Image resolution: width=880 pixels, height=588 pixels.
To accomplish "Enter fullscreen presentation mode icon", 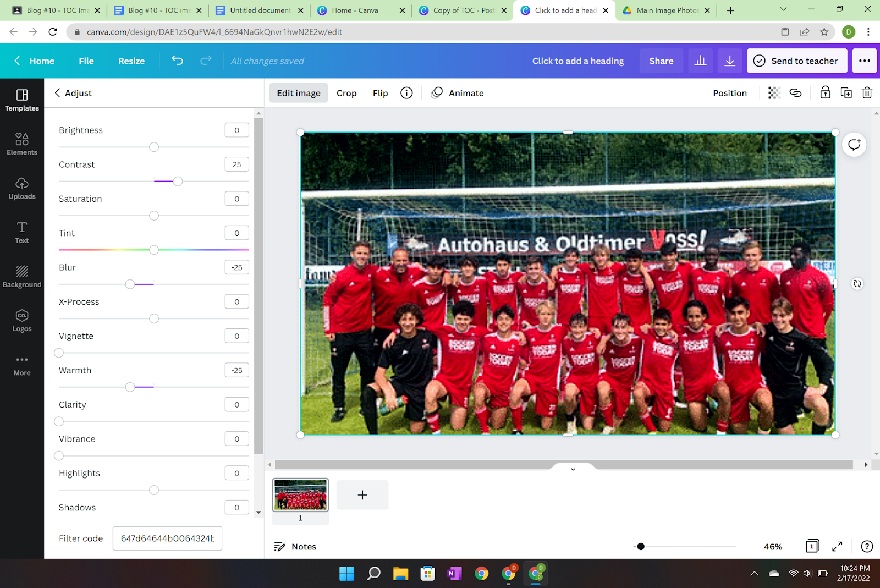I will tap(837, 546).
